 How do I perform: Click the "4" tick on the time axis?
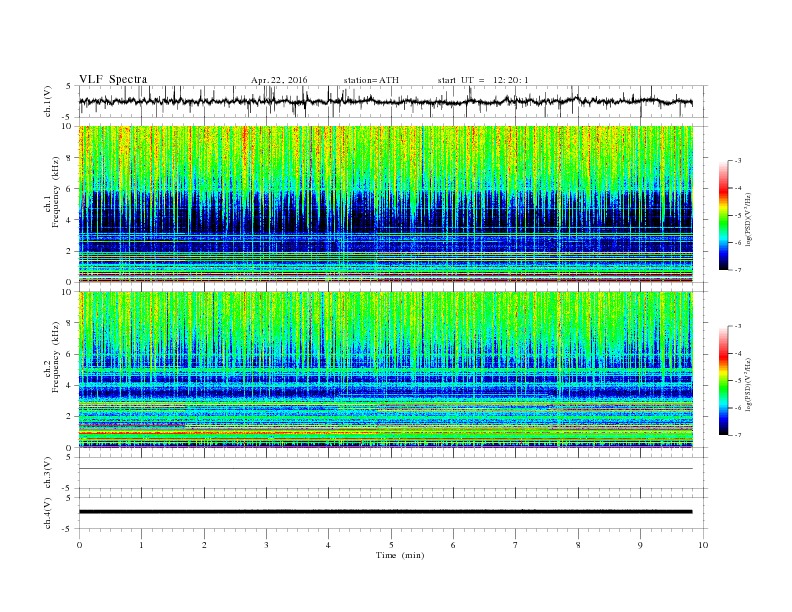click(x=328, y=545)
